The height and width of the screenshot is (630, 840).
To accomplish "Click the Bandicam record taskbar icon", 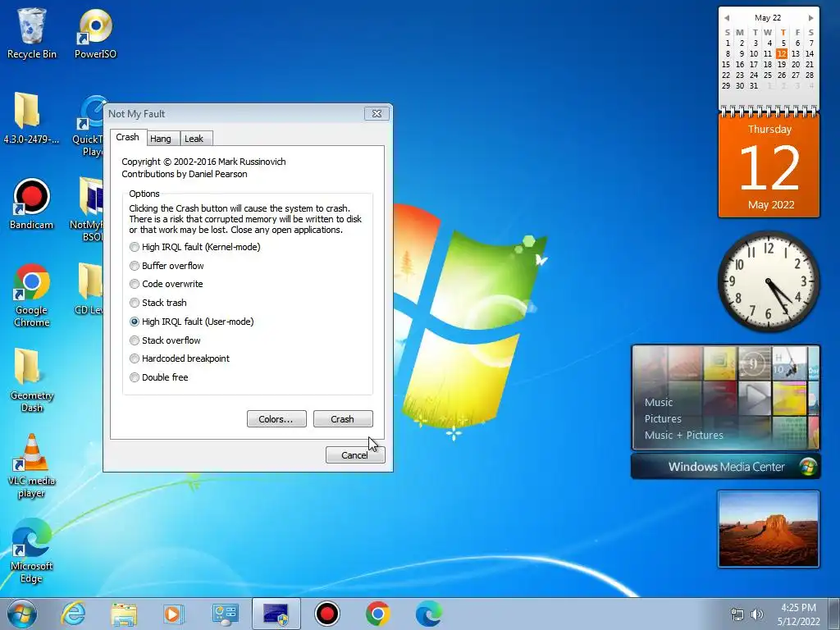I will tap(326, 614).
